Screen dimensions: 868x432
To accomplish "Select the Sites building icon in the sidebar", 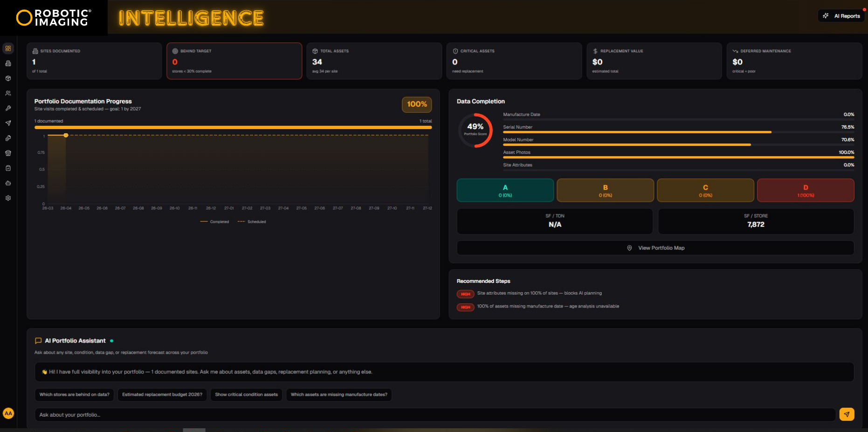I will click(x=8, y=63).
